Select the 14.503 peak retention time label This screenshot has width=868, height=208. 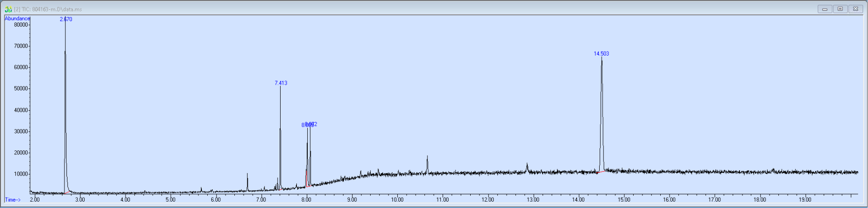point(601,54)
